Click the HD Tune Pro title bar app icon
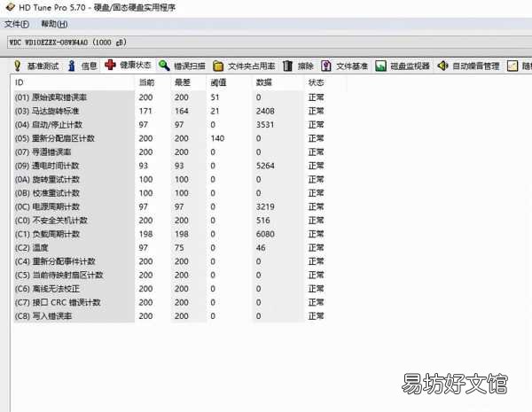The width and height of the screenshot is (532, 412). [10, 7]
